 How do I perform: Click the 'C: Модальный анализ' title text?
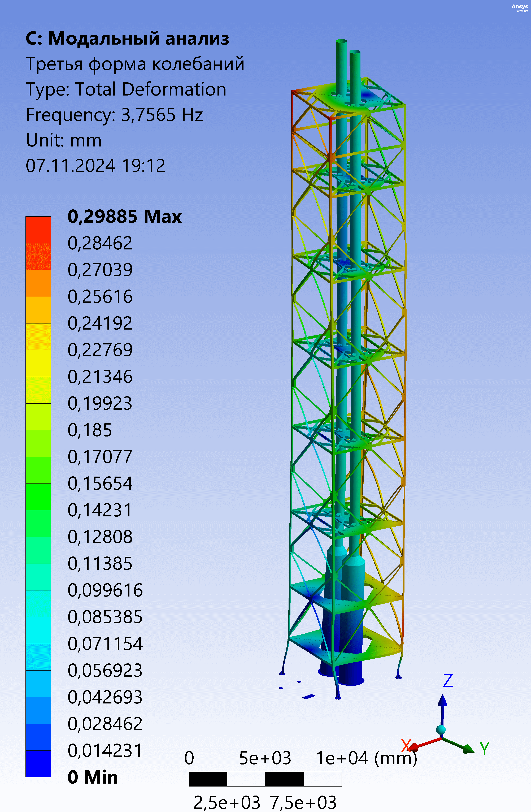(127, 38)
